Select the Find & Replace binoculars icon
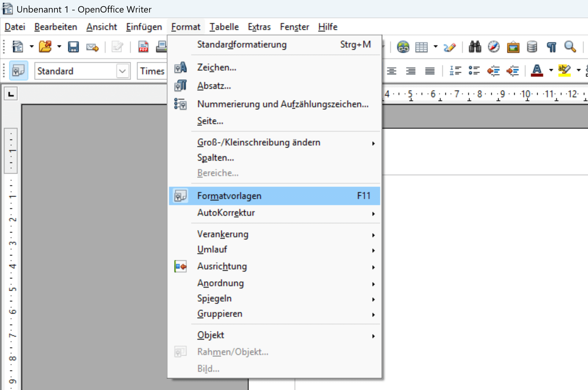The height and width of the screenshot is (390, 588). pos(474,46)
